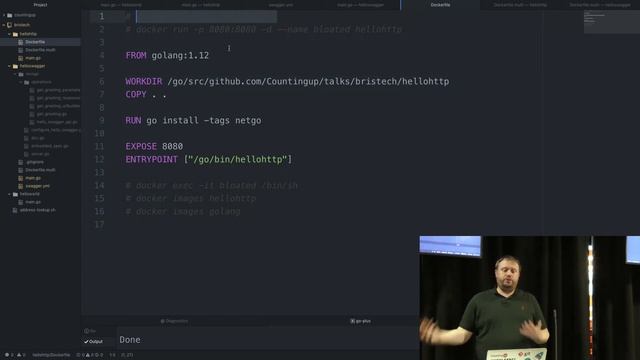Click the 'RUN go install -tags netgo' line

pyautogui.click(x=193, y=120)
